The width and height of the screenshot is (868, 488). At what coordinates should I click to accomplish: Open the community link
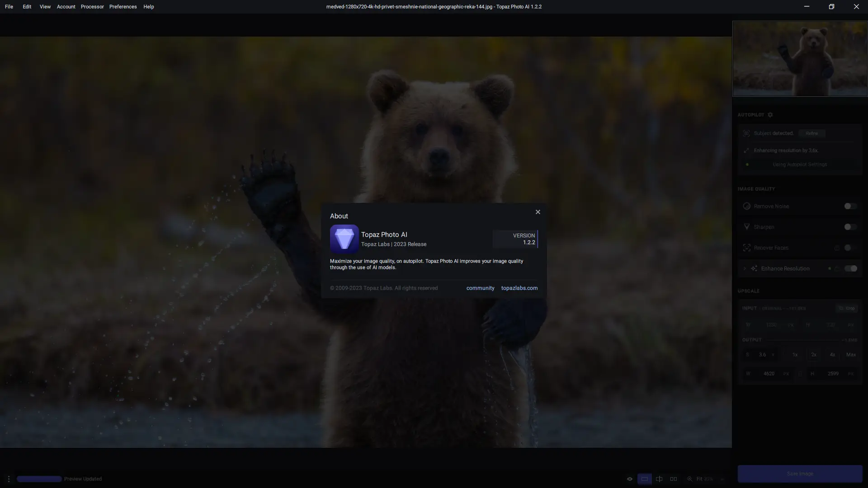point(480,288)
